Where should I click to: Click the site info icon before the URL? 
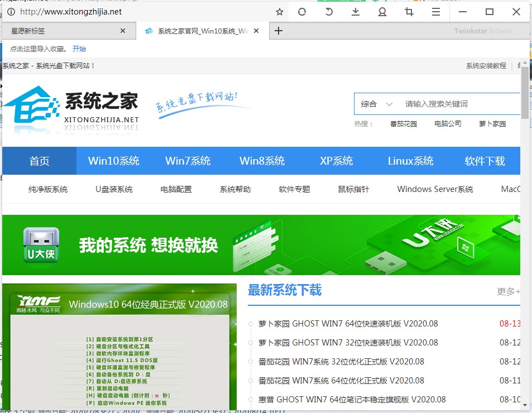point(11,12)
